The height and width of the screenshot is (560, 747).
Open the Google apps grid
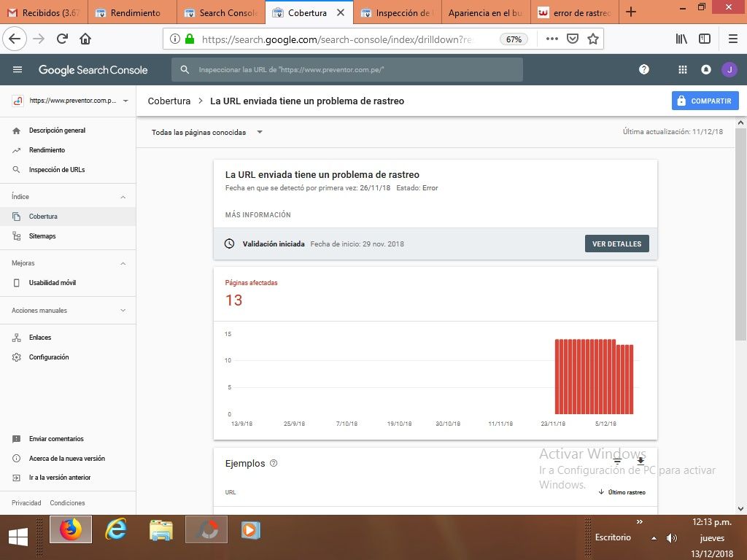tap(683, 69)
